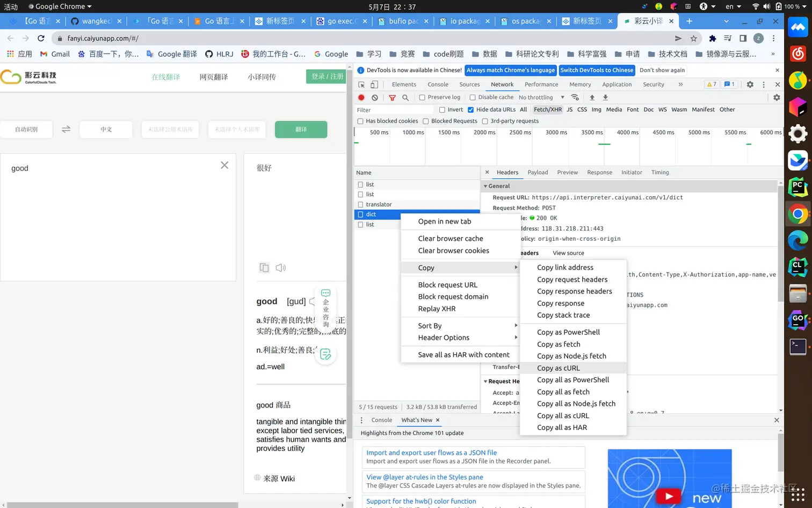Click the 登录 / 注册 login button
The width and height of the screenshot is (812, 508).
coord(327,77)
